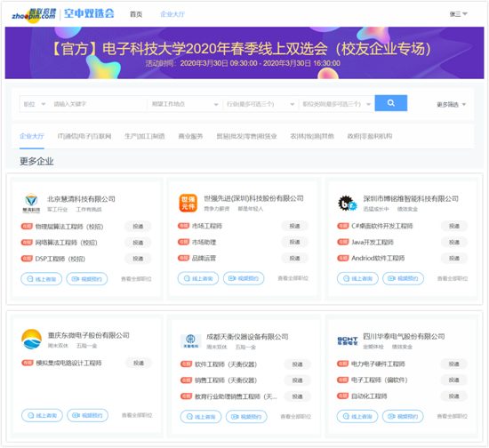
Task: Click 投递 for 品牌运营
Action: point(294,258)
